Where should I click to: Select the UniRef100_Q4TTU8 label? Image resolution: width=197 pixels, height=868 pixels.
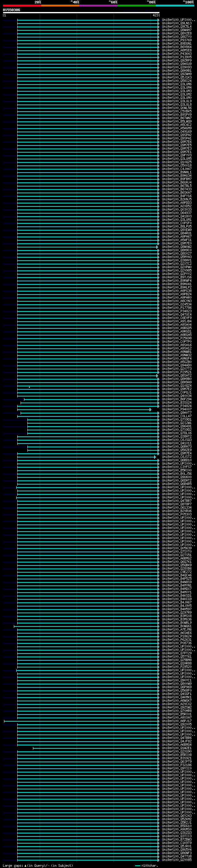point(176,856)
